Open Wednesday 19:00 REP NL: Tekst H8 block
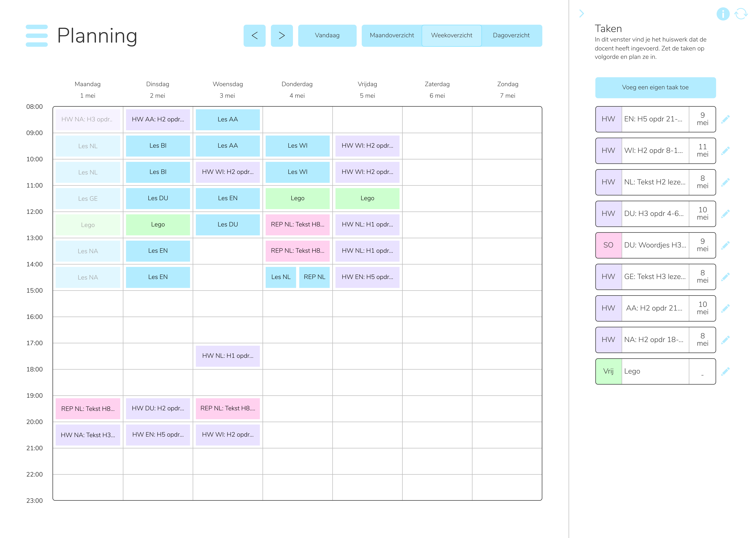 228,409
